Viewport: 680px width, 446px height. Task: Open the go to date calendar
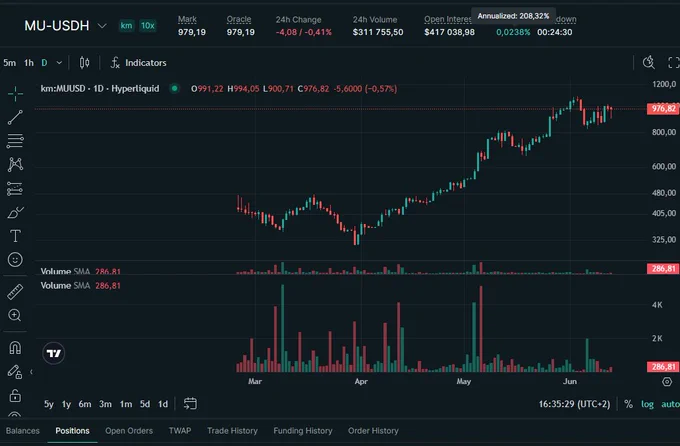pyautogui.click(x=190, y=403)
